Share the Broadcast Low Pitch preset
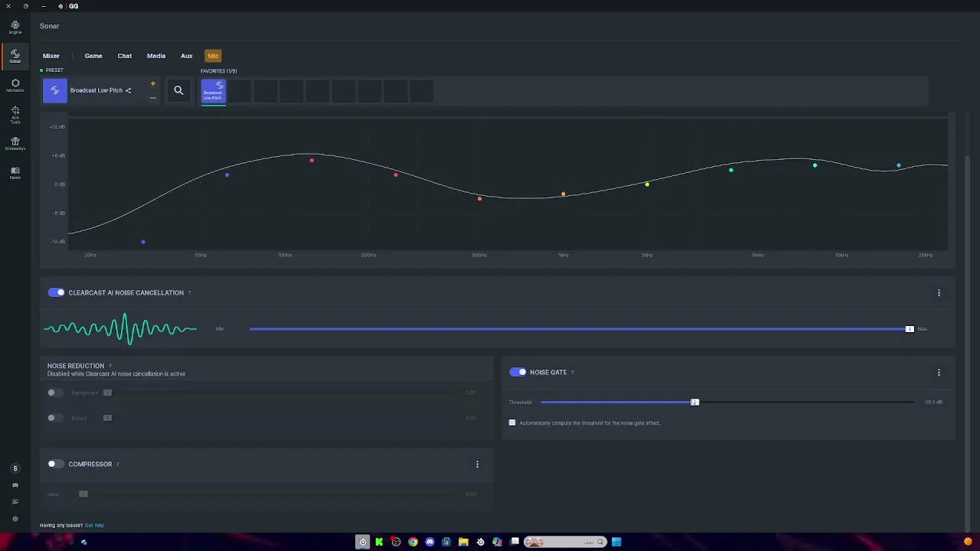This screenshot has height=551, width=980. [x=128, y=90]
